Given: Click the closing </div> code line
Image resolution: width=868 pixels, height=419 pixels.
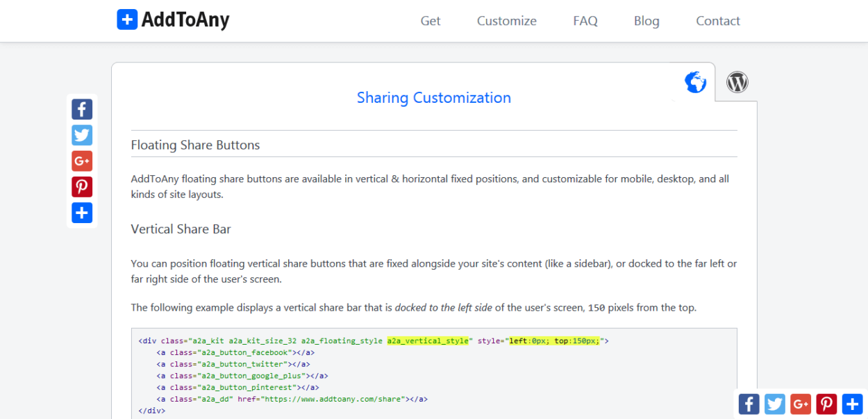Looking at the screenshot, I should point(151,411).
